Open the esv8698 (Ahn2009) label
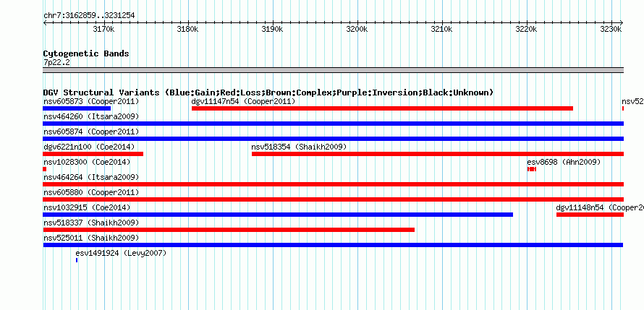 click(x=564, y=162)
